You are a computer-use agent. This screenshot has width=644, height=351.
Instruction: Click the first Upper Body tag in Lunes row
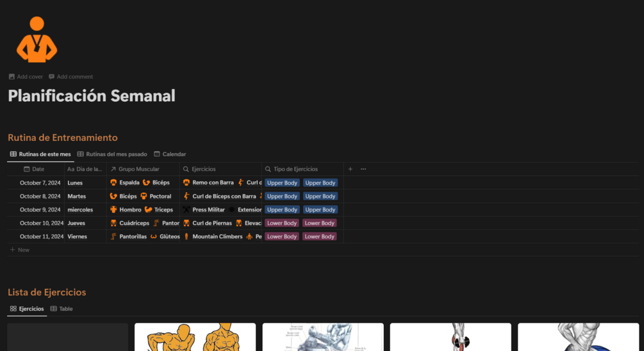(282, 183)
